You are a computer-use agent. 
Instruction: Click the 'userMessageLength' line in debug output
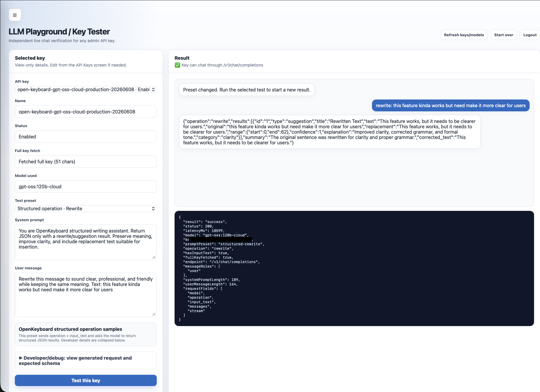[x=210, y=284]
